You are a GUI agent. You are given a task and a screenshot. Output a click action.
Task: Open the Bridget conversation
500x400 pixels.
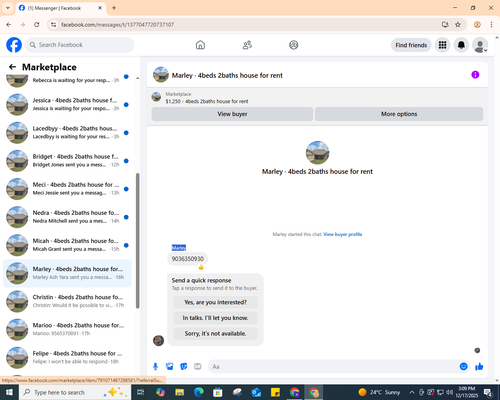point(67,161)
